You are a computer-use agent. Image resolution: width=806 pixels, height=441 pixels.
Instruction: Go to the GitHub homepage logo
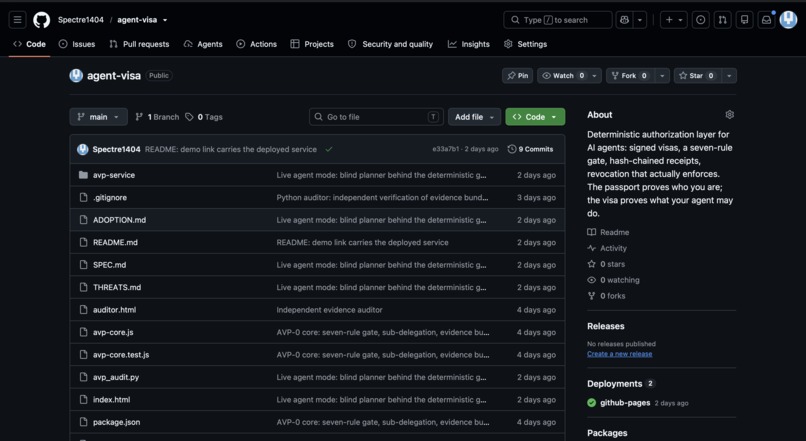pyautogui.click(x=42, y=20)
